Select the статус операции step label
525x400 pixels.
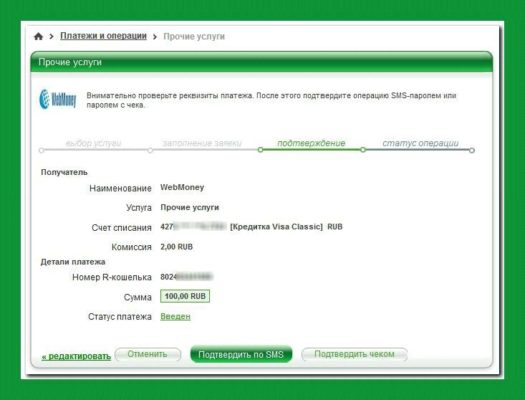coord(421,143)
